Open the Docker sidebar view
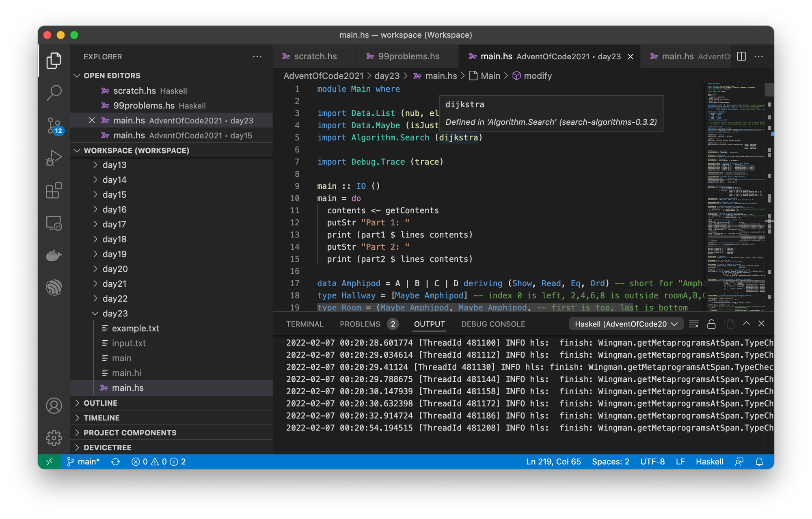 pyautogui.click(x=54, y=255)
